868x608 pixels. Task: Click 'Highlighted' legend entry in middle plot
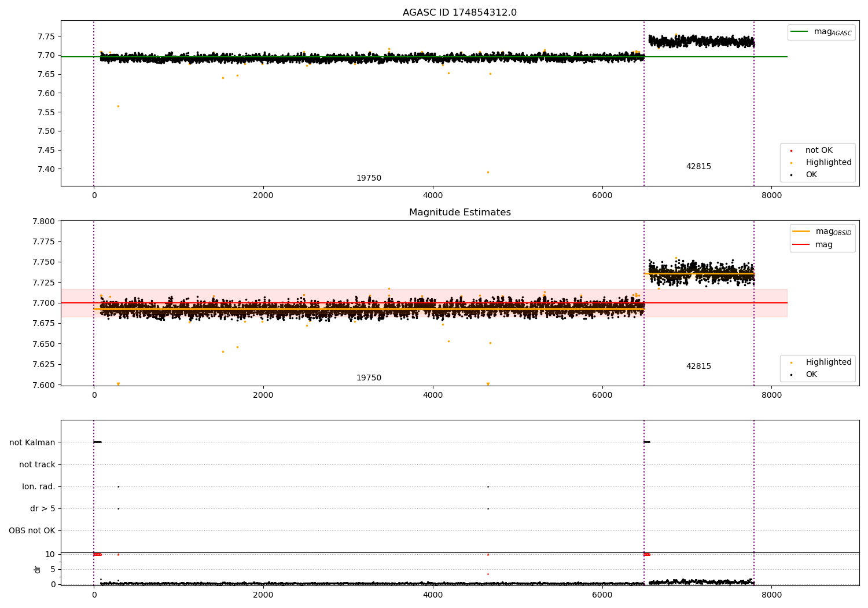pos(828,362)
